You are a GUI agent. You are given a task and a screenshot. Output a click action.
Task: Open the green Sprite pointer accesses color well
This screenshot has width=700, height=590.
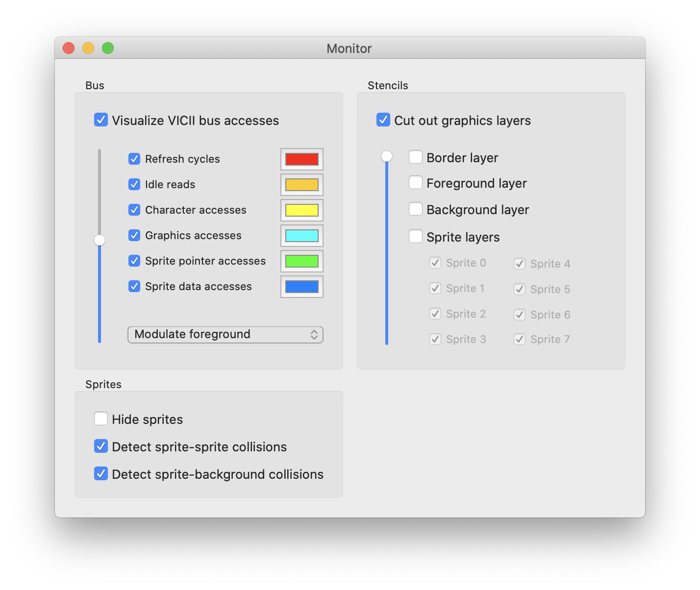click(x=302, y=261)
